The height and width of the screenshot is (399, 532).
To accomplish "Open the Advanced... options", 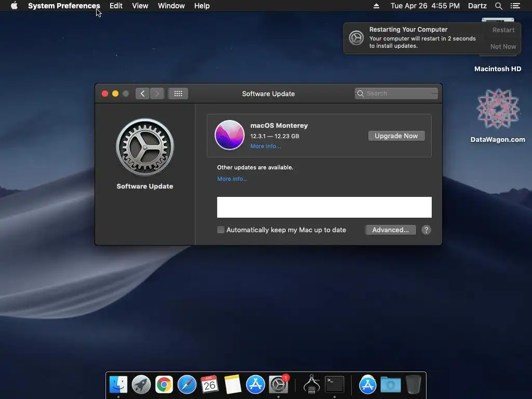I will point(391,230).
